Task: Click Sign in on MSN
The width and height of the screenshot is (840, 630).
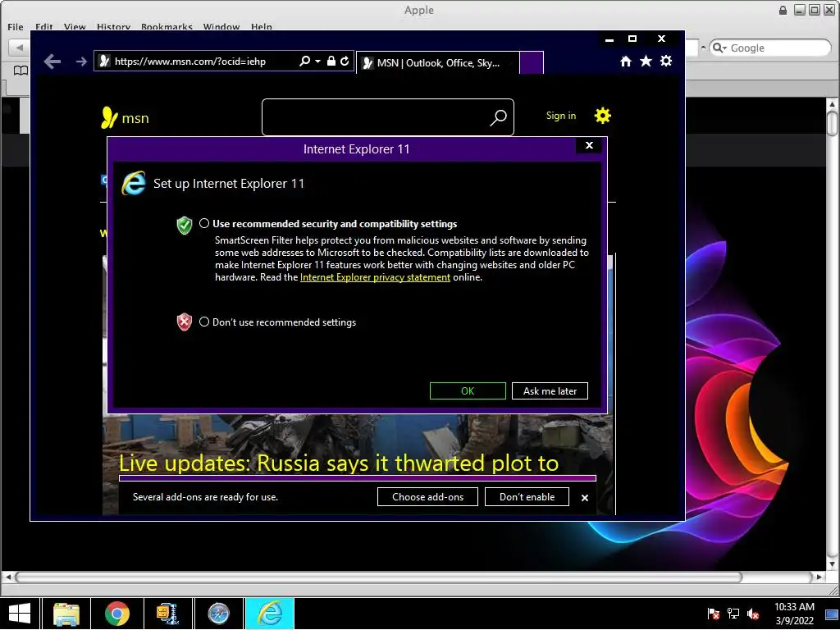Action: [561, 116]
